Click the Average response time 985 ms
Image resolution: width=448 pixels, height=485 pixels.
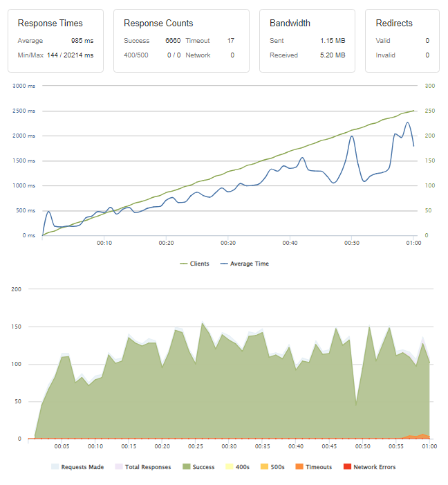[x=82, y=41]
